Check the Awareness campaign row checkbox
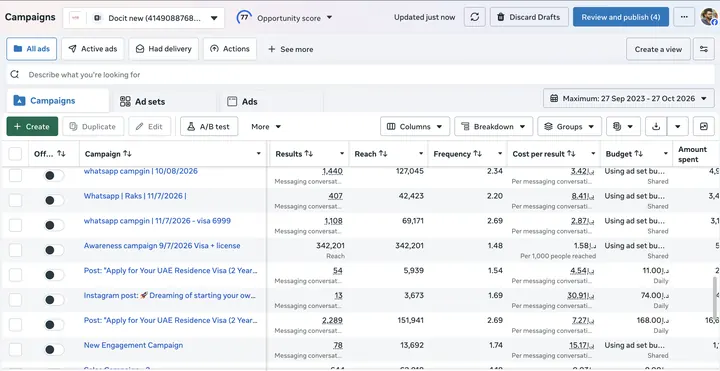720x371 pixels. 15,250
